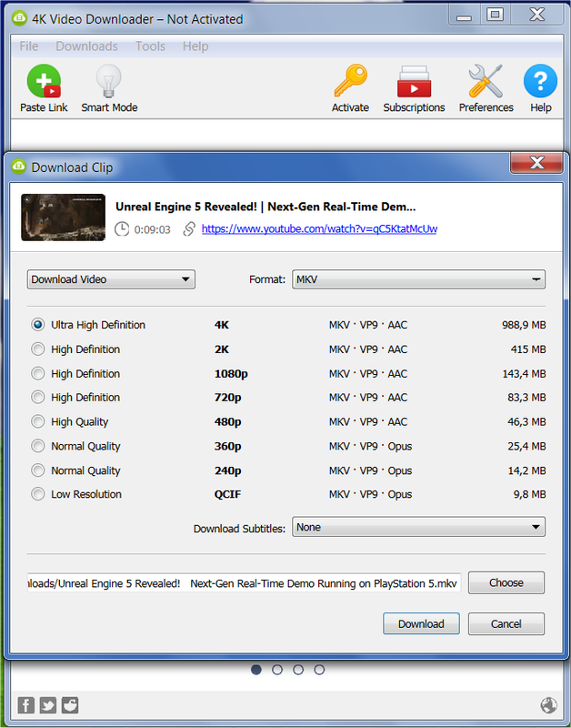Screen dimensions: 571x728
Task: Click the Facebook icon in footer
Action: pos(26,704)
